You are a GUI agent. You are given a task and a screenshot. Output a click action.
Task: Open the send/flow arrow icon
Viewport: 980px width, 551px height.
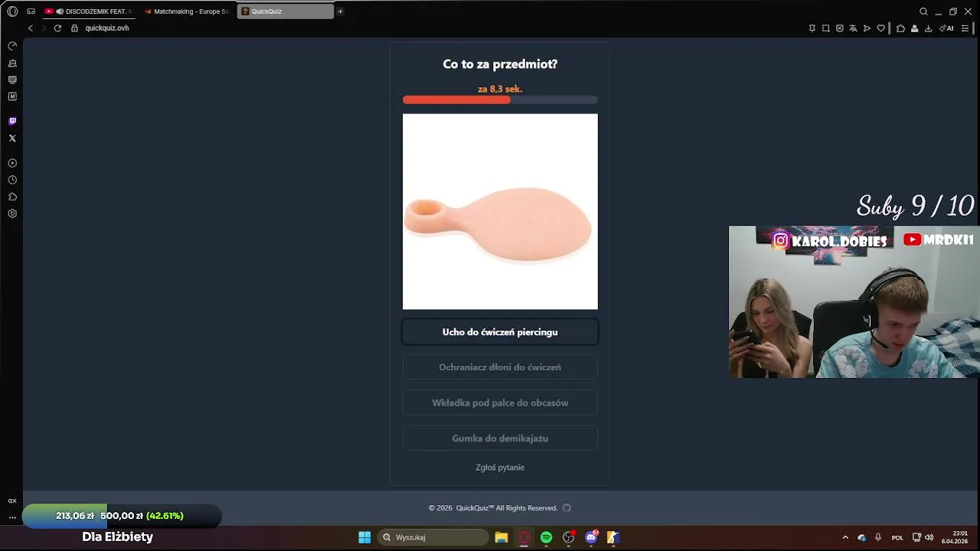pyautogui.click(x=867, y=28)
